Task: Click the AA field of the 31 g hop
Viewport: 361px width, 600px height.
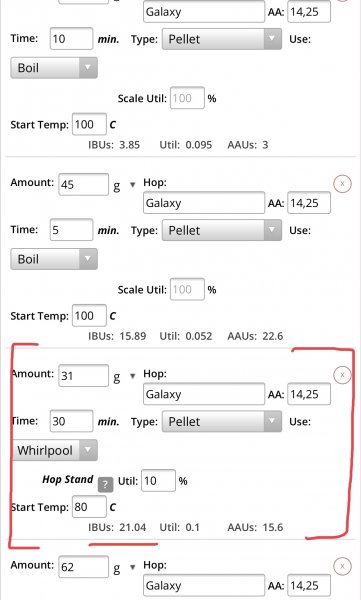Action: (x=309, y=394)
